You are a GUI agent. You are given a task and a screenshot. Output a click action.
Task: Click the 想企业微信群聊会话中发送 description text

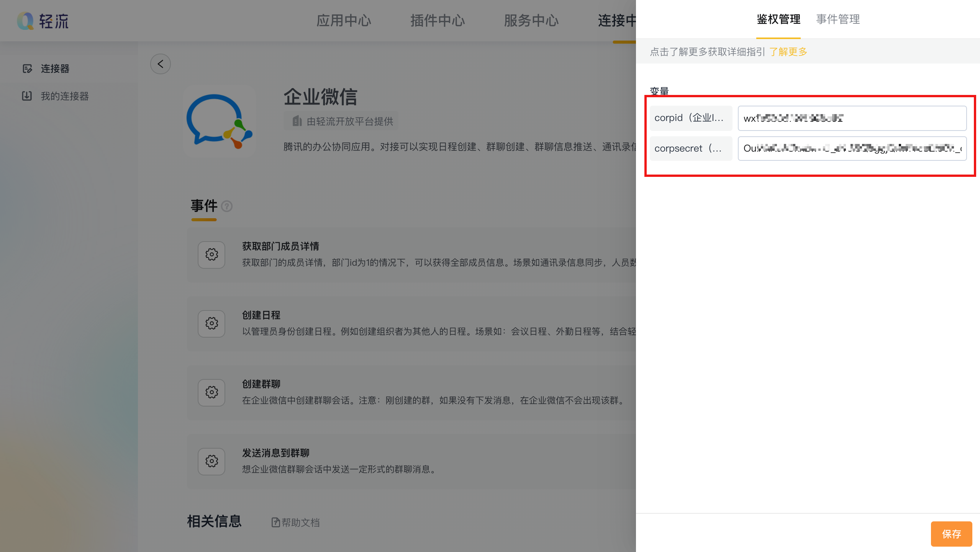click(x=340, y=469)
